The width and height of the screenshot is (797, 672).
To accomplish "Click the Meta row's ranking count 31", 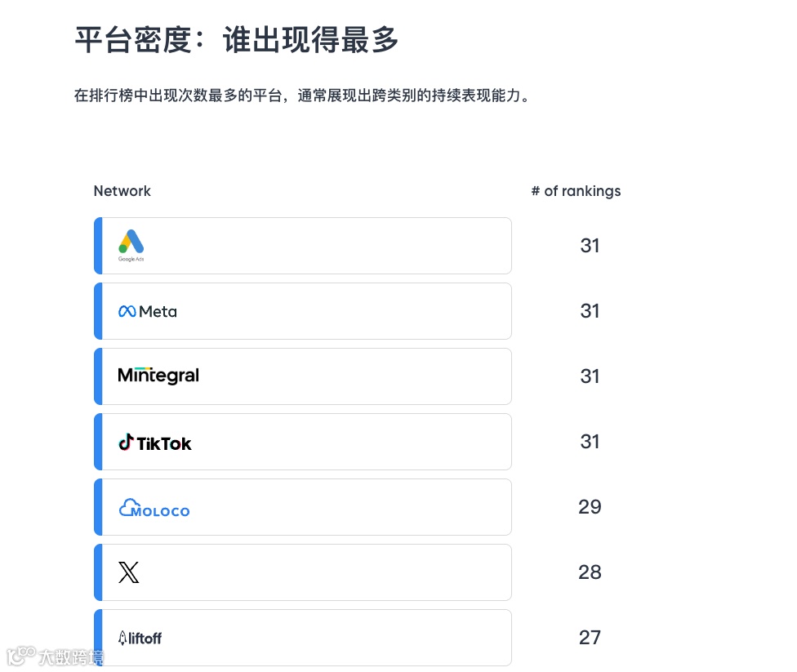I will pyautogui.click(x=590, y=311).
